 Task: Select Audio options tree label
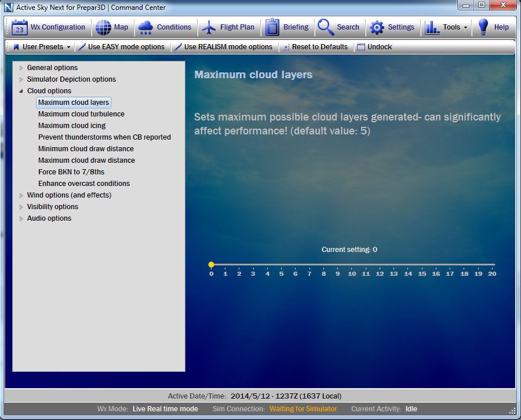[49, 218]
